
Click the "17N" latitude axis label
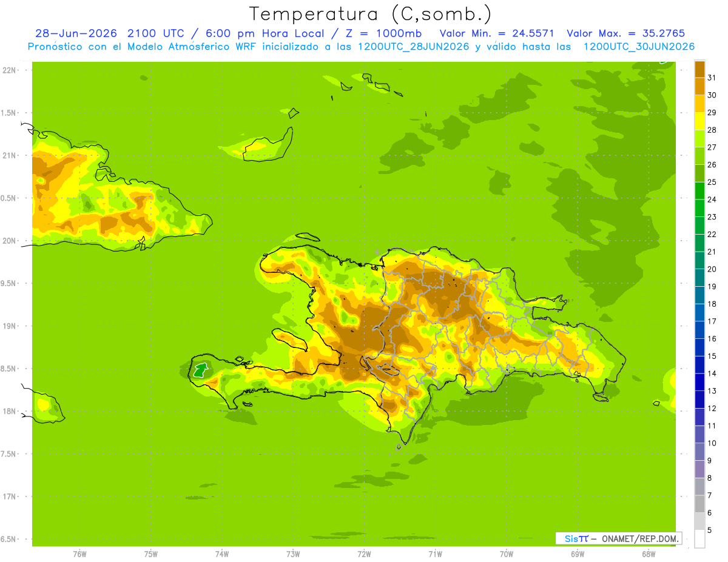[x=9, y=497]
